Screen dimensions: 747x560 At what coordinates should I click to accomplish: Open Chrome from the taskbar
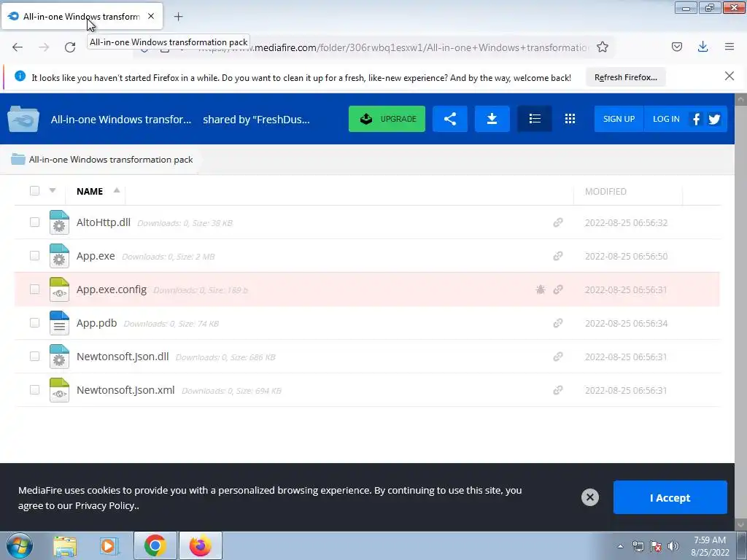pos(155,545)
